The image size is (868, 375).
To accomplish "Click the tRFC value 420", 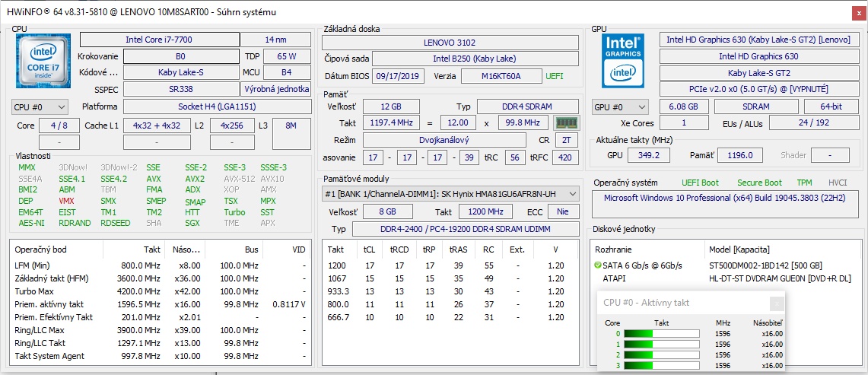I will pos(565,157).
